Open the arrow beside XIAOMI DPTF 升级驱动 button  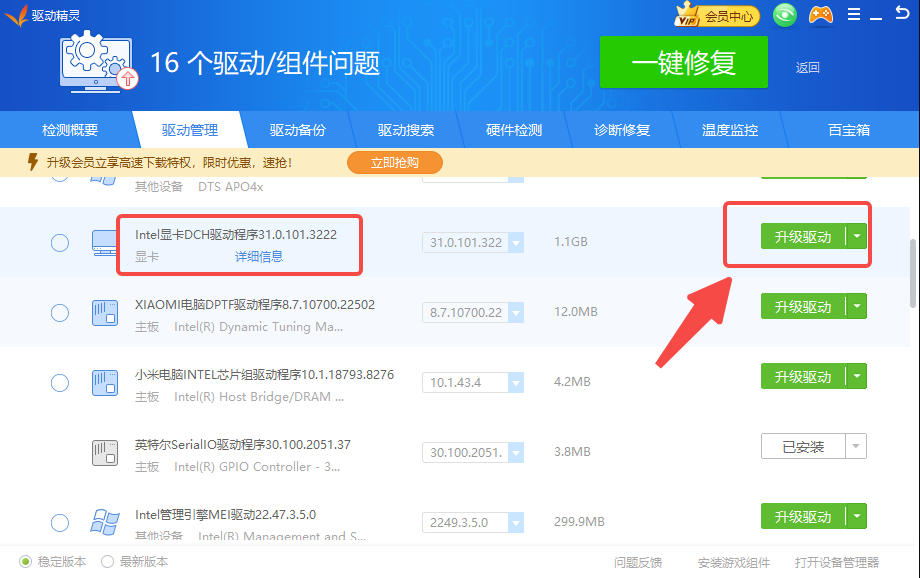click(x=857, y=307)
